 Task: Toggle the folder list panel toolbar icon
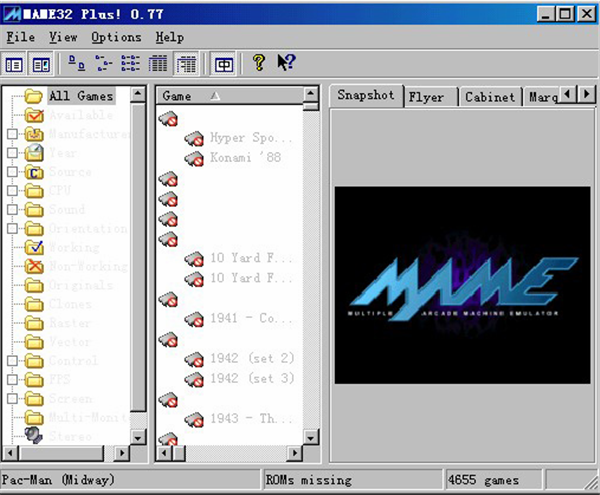(x=15, y=64)
